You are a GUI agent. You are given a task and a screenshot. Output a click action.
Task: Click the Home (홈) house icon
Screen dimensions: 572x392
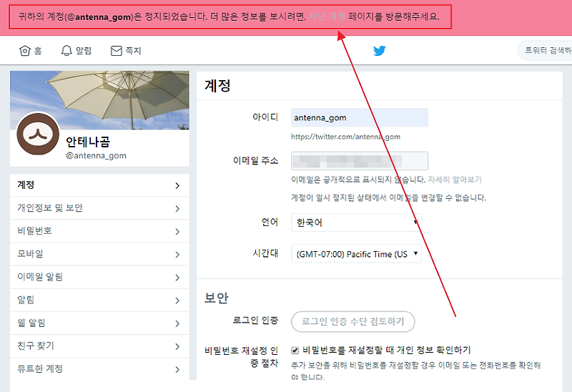[x=24, y=51]
